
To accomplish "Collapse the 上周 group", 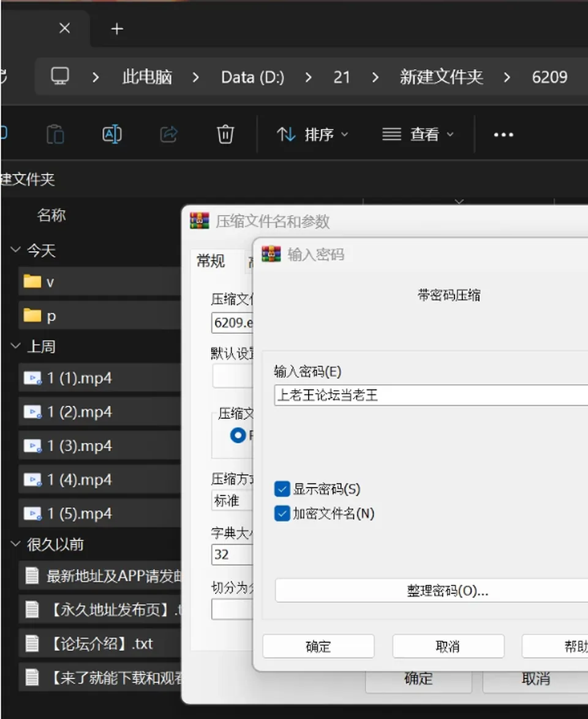I will [x=15, y=346].
